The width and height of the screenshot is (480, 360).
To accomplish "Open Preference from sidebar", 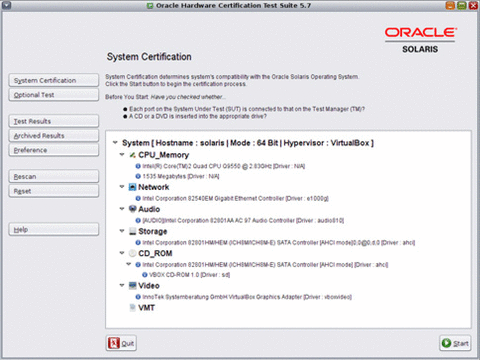I will (x=54, y=150).
